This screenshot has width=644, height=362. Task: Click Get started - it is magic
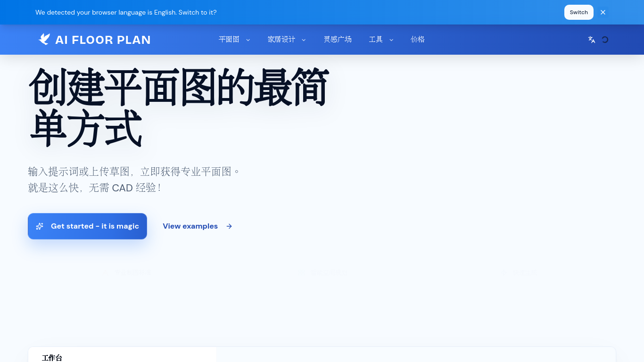coord(87,226)
